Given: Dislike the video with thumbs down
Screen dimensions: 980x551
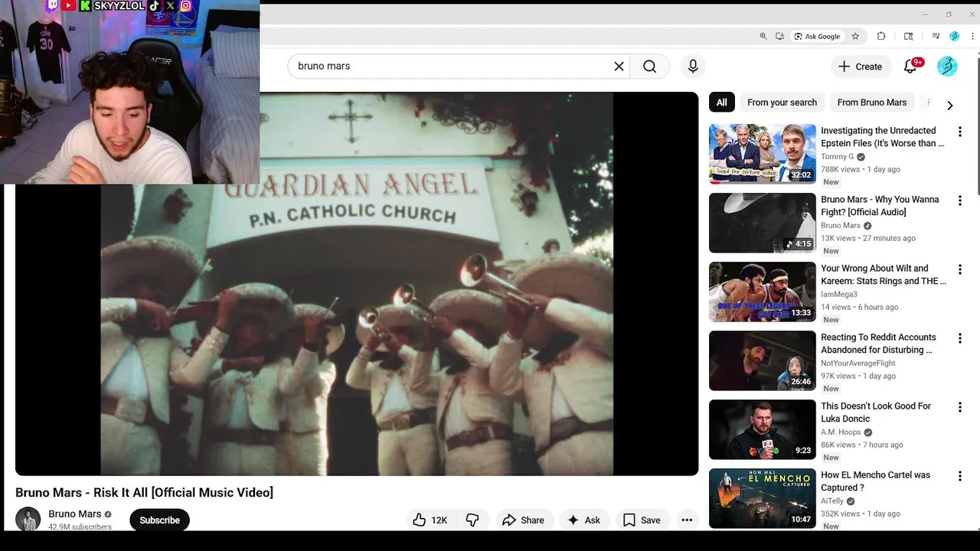Looking at the screenshot, I should click(472, 520).
